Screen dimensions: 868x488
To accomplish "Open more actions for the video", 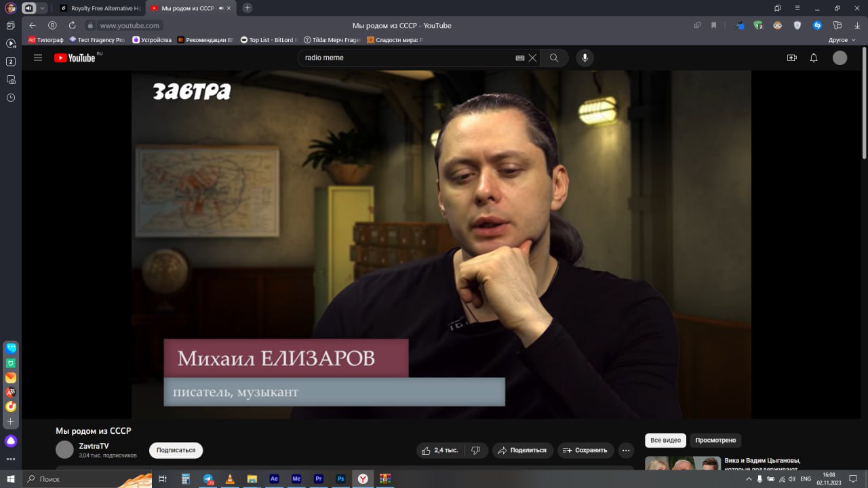I will point(626,450).
